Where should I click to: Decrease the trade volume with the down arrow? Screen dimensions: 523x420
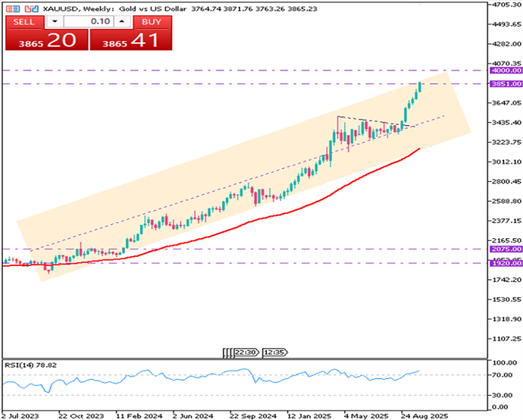(x=55, y=22)
